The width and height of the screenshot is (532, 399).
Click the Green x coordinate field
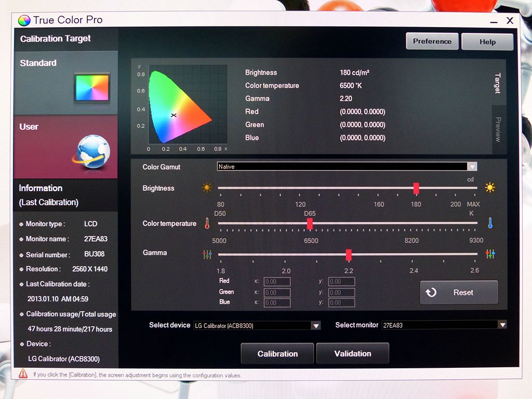click(x=277, y=292)
